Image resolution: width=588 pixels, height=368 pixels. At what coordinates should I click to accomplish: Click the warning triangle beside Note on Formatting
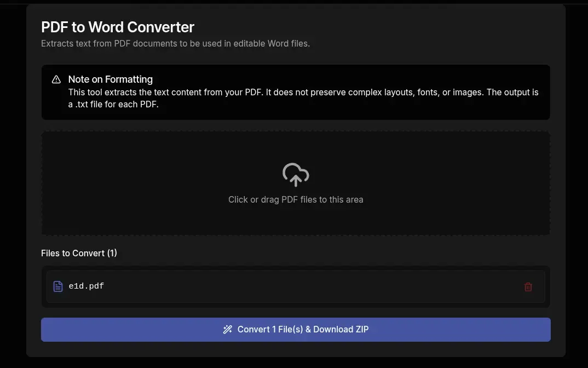[56, 79]
